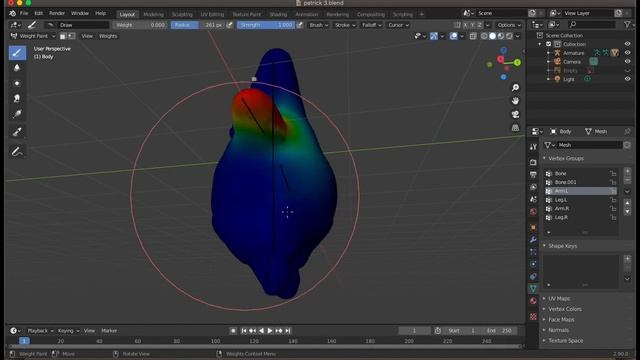
Task: Adjust the brush Strength slider
Action: tap(266, 25)
